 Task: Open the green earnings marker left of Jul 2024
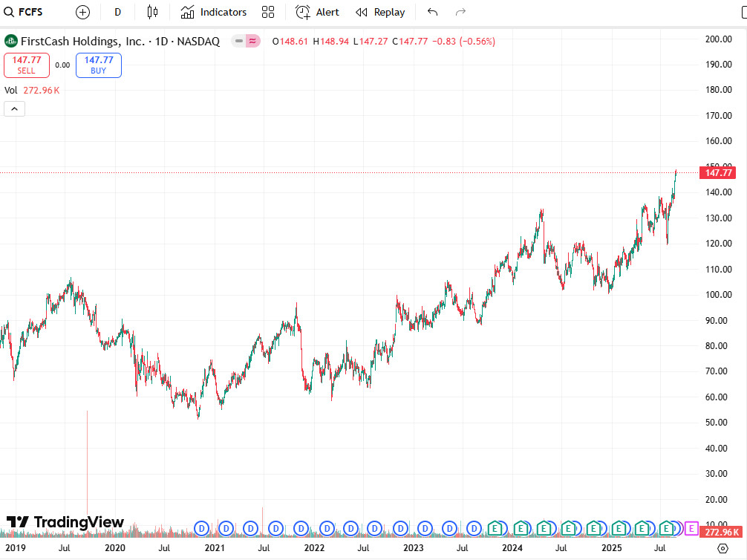pos(544,529)
